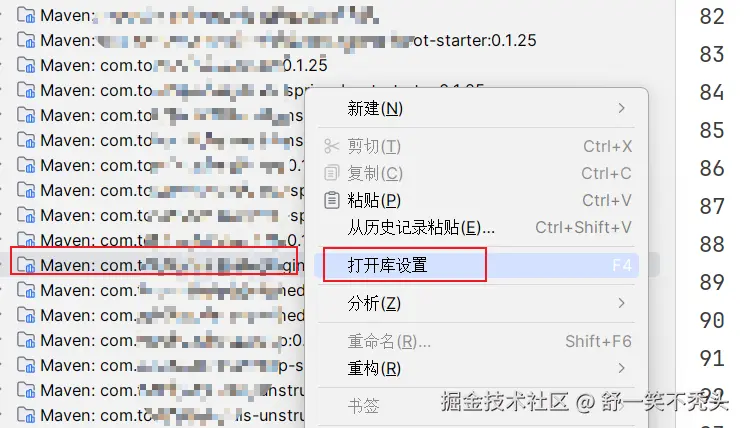Click line number 90 in the gutter
The height and width of the screenshot is (428, 744).
coord(712,320)
